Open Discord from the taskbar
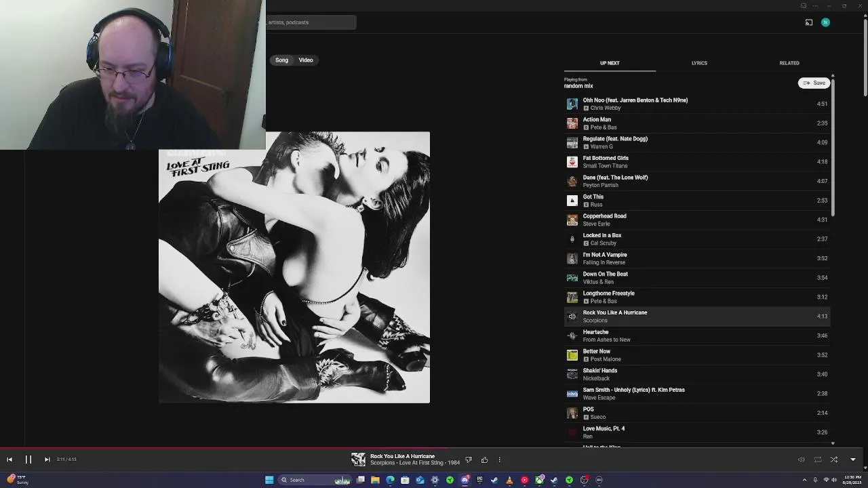The image size is (868, 488). point(465,480)
